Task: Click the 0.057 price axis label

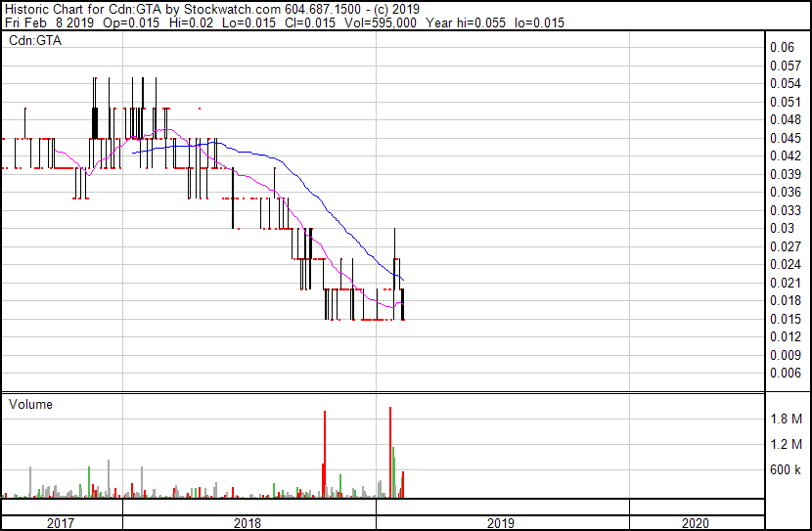Action: (x=785, y=66)
